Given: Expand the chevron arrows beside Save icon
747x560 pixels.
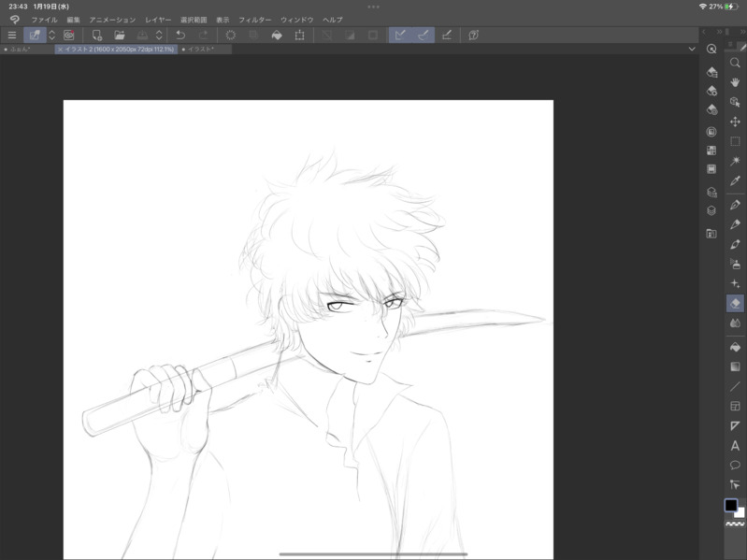Looking at the screenshot, I should (x=159, y=36).
